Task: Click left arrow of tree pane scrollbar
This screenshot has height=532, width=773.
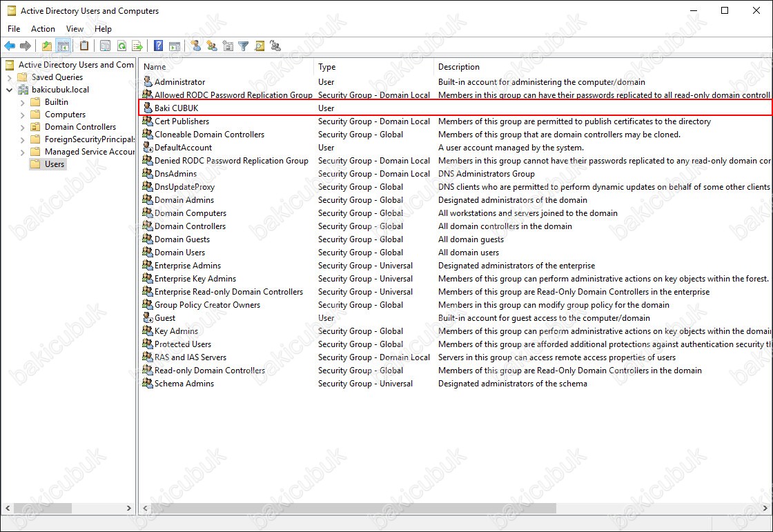Action: click(8, 508)
